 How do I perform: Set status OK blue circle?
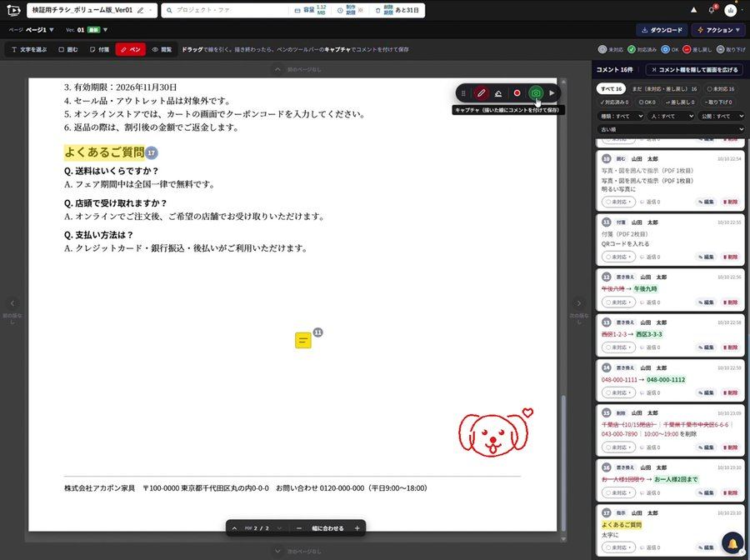pyautogui.click(x=670, y=49)
